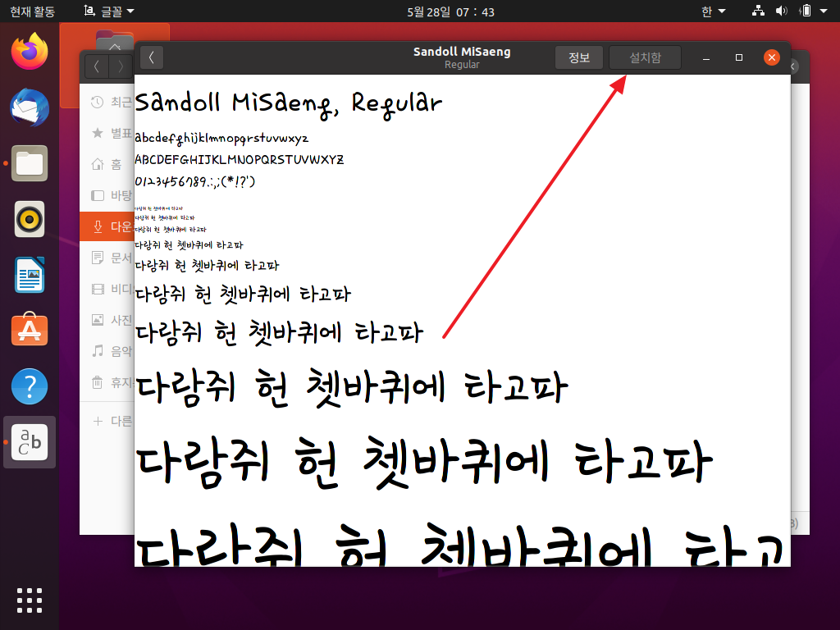Click the 0123456789 digits sample line
Screen dimensions: 840x630
point(195,181)
